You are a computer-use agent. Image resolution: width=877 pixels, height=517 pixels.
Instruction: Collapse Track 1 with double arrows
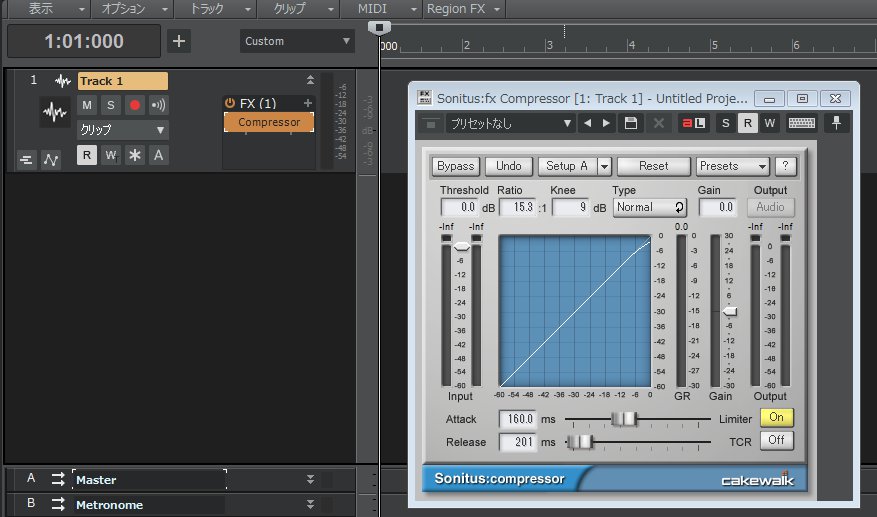pos(310,80)
